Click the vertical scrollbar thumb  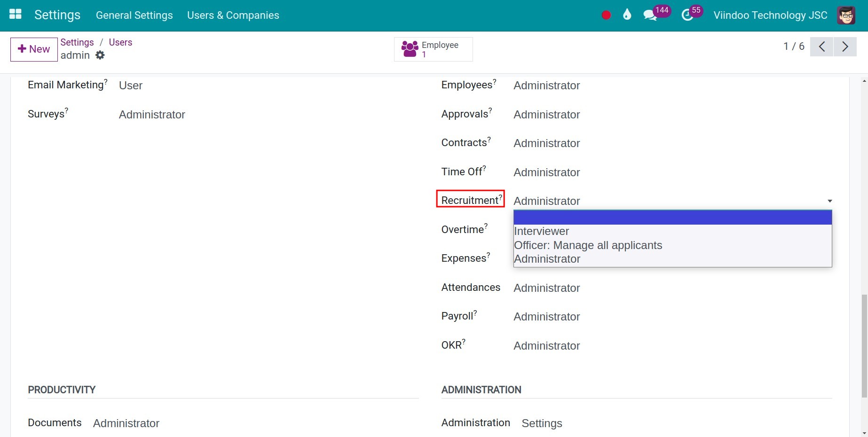(864, 346)
